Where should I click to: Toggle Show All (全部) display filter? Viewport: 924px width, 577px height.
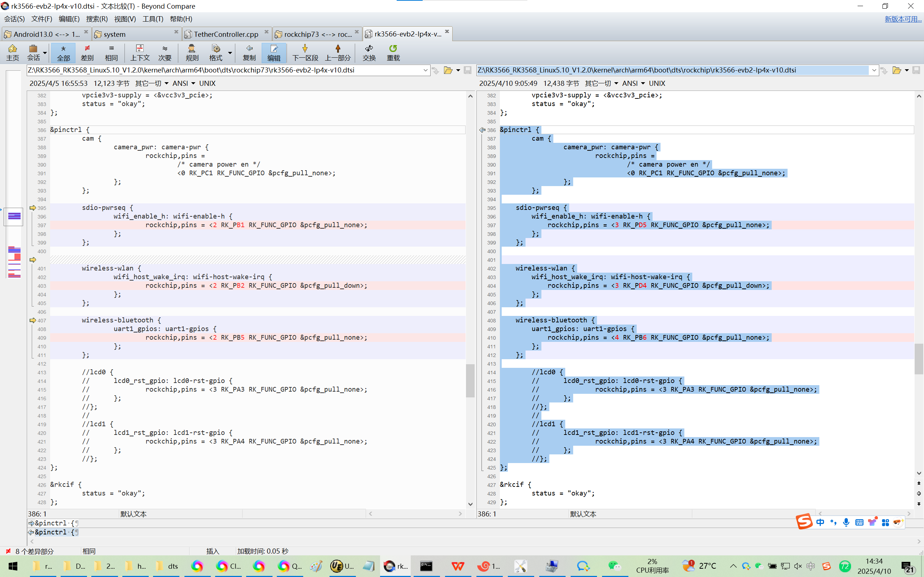pyautogui.click(x=64, y=52)
